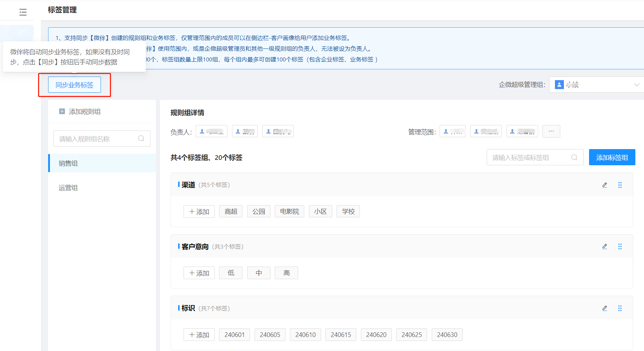Expand more 管理范围 members with ellipsis button
Viewport: 644px width, 351px height.
pyautogui.click(x=551, y=131)
